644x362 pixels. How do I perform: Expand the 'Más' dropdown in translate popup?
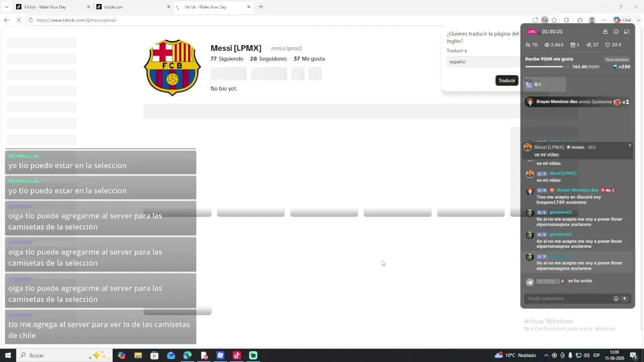[x=532, y=80]
